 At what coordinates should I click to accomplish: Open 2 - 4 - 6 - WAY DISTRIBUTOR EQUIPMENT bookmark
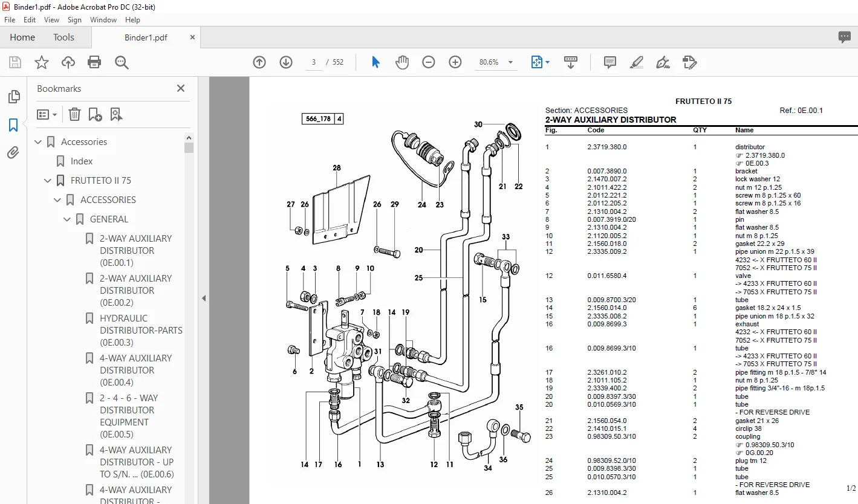coord(129,416)
